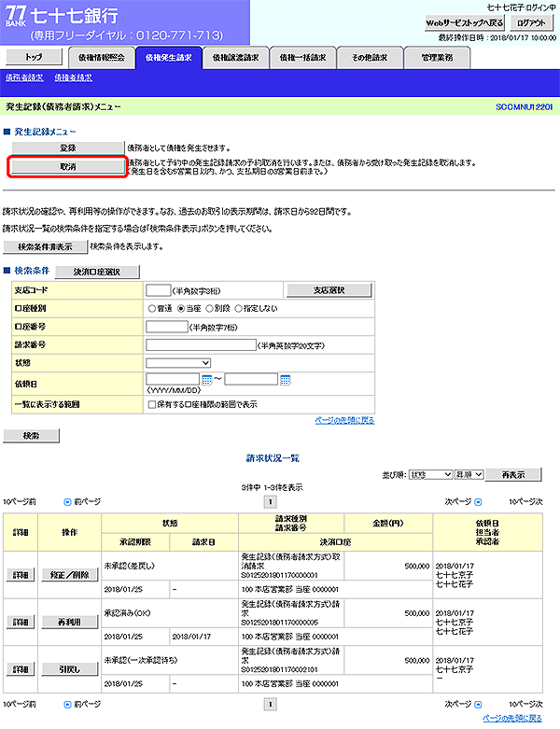
Task: Tick the 保有する口座権限の範囲で表示 checkbox
Action: (152, 405)
